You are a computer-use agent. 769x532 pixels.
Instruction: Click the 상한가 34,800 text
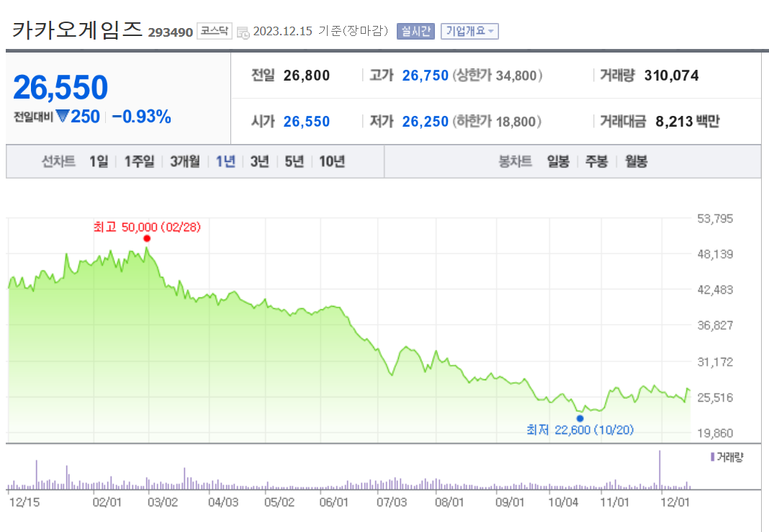(497, 76)
